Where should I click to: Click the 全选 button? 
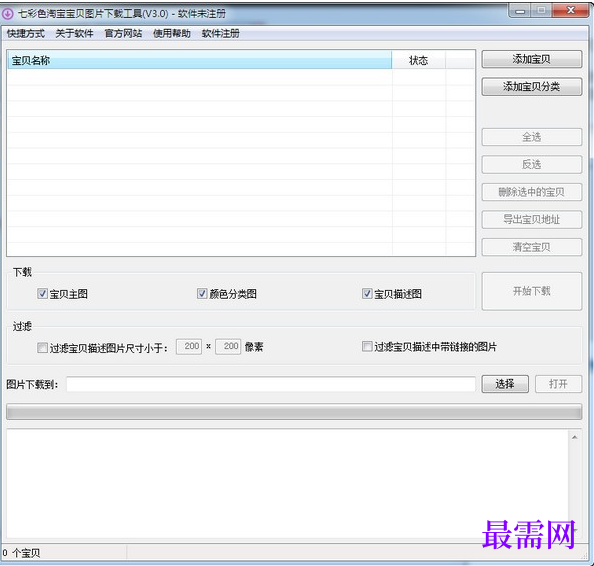pyautogui.click(x=531, y=137)
